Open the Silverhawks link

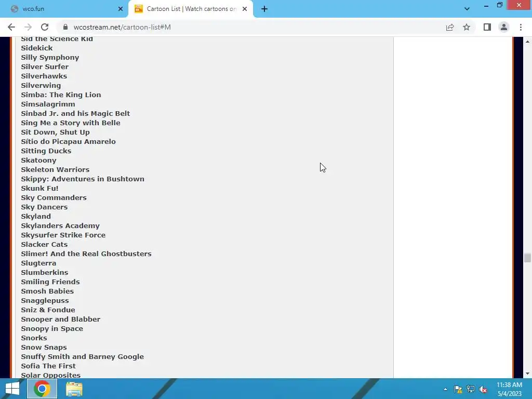click(x=44, y=76)
